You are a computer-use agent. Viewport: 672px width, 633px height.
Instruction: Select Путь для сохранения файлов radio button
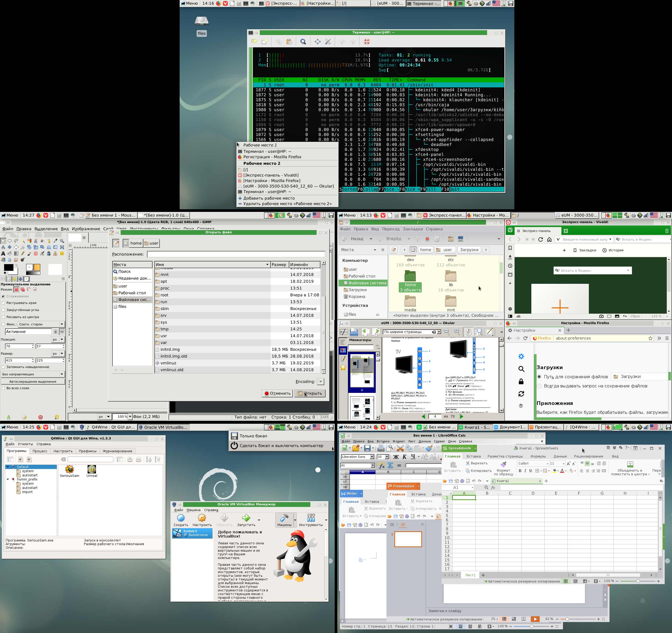pyautogui.click(x=539, y=377)
